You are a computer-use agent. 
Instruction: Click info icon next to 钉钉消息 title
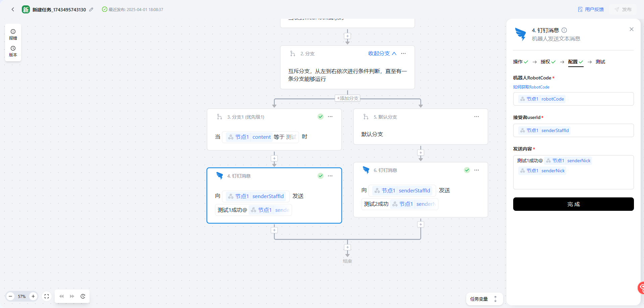click(x=564, y=30)
